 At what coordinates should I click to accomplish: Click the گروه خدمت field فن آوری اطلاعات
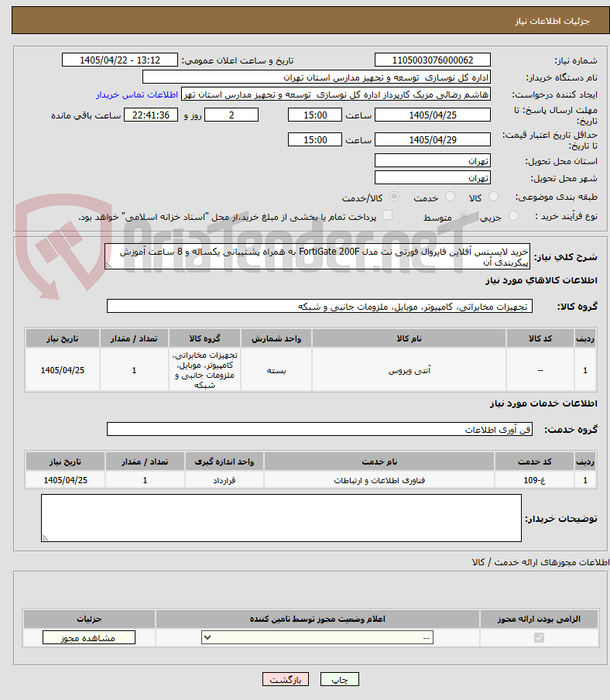pyautogui.click(x=320, y=430)
